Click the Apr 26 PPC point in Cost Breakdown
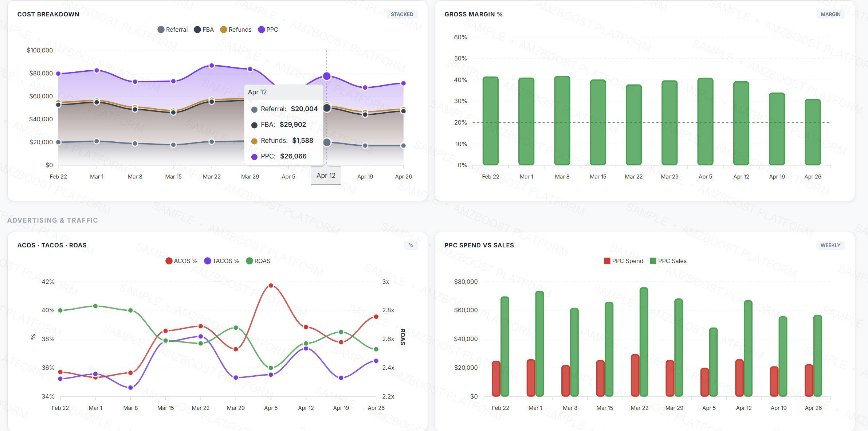 pyautogui.click(x=403, y=83)
